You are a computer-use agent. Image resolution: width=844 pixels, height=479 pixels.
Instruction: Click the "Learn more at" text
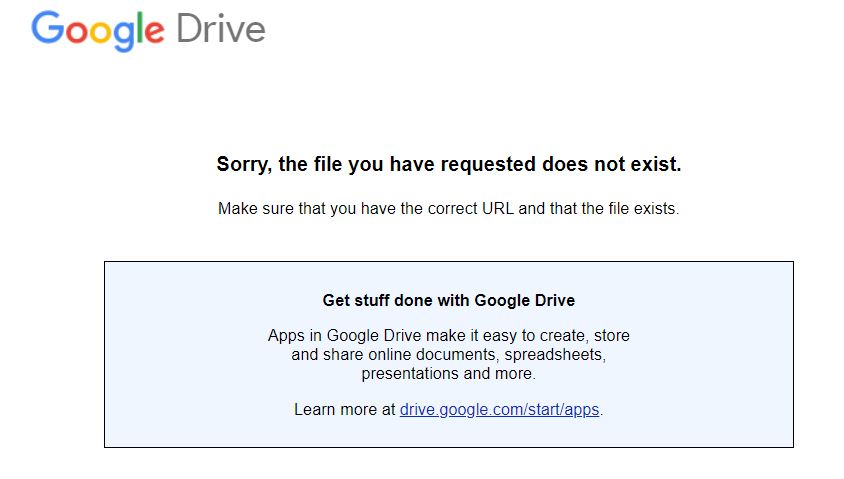344,409
